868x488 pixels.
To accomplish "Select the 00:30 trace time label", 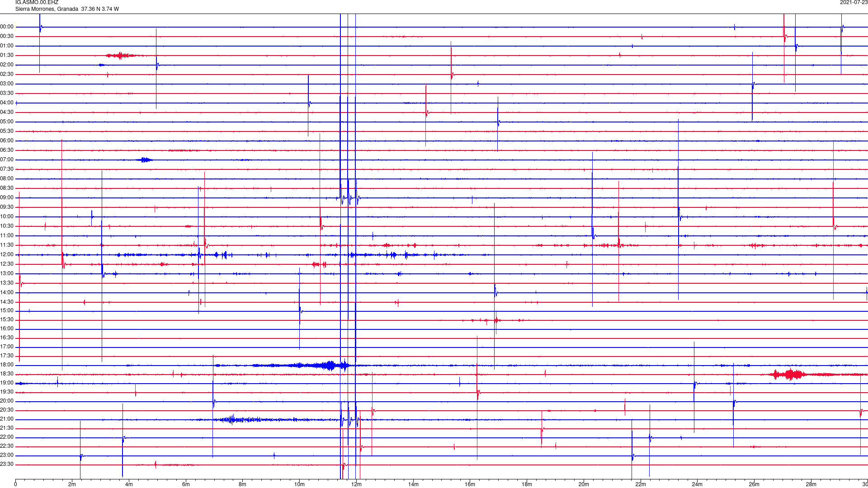I will click(x=7, y=37).
